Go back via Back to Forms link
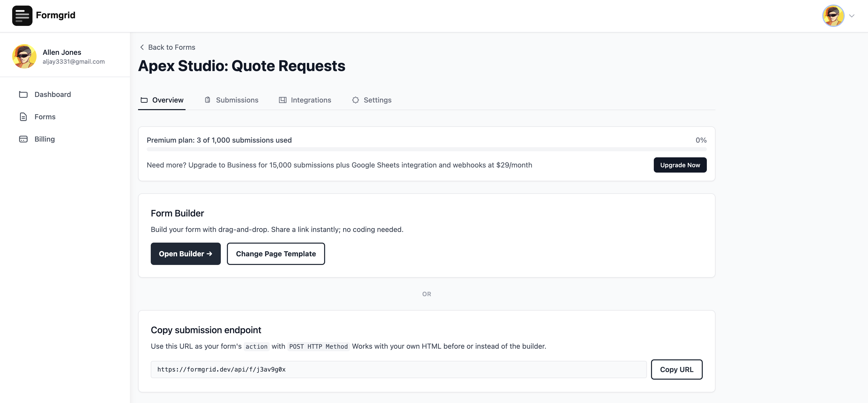 172,47
